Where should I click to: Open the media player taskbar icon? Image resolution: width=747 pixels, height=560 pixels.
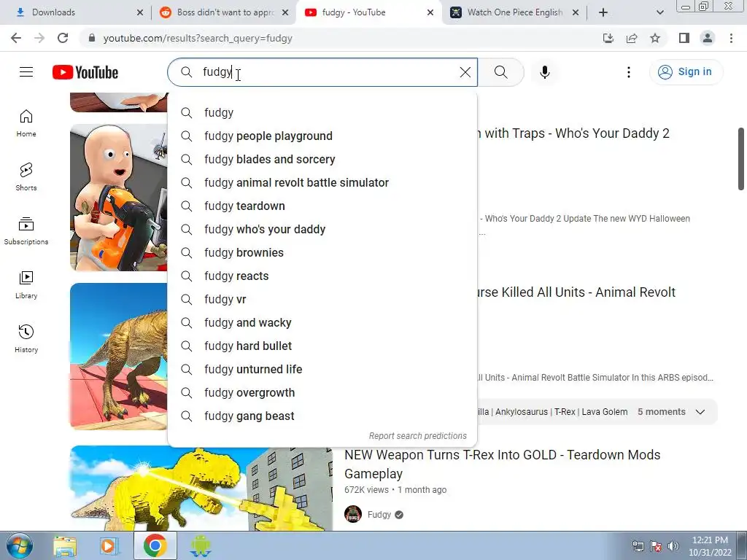click(x=109, y=545)
